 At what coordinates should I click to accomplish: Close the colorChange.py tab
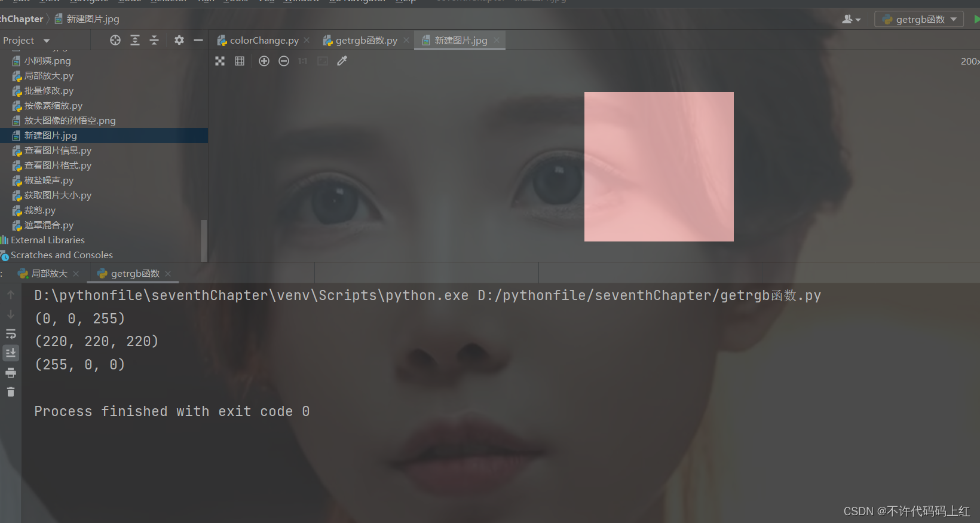[307, 40]
